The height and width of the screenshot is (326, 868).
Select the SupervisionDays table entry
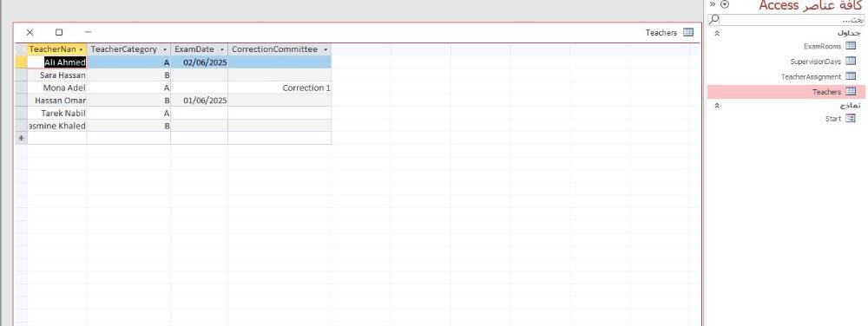point(815,62)
